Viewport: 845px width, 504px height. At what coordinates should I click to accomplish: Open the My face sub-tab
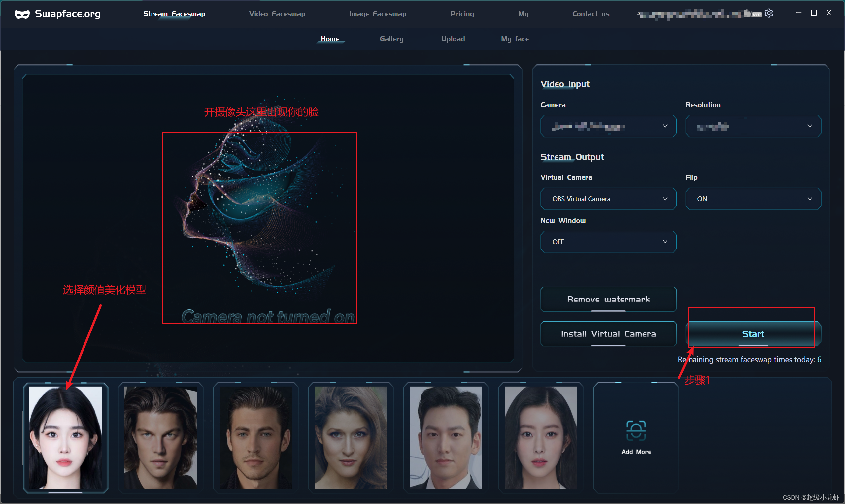515,39
